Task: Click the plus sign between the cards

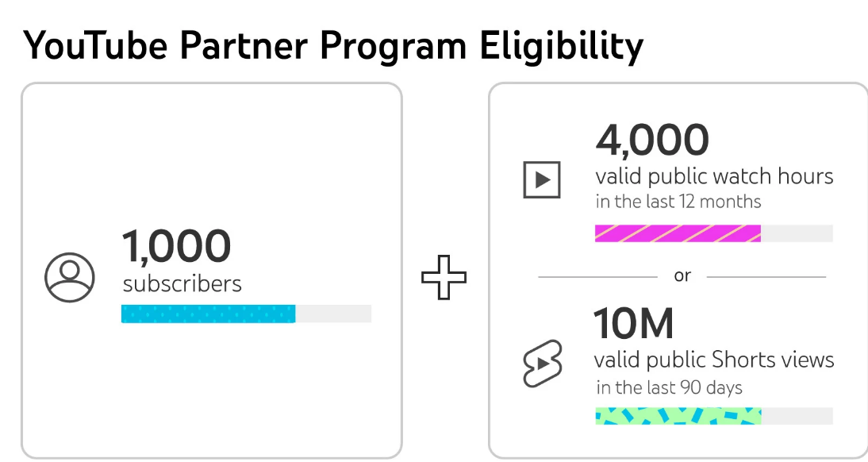Action: tap(444, 277)
